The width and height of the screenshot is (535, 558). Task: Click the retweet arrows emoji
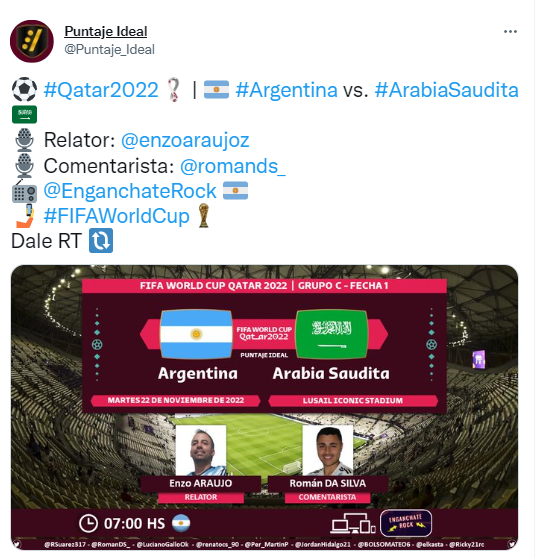pos(101,241)
